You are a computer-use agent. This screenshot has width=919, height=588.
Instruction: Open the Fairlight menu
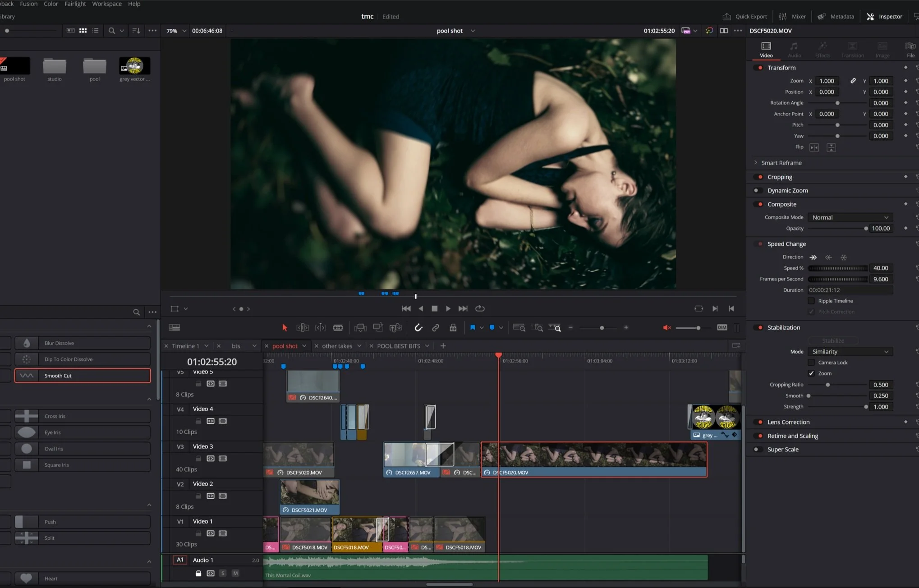coord(75,4)
